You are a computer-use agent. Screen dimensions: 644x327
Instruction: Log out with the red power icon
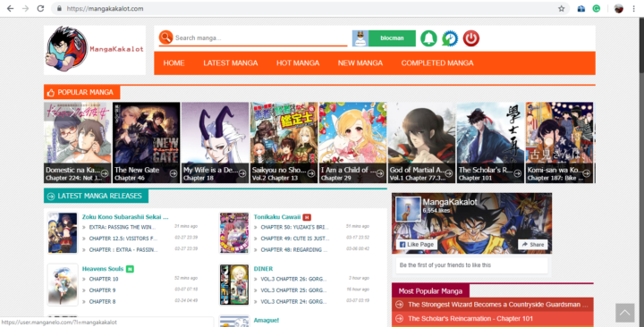(x=471, y=38)
